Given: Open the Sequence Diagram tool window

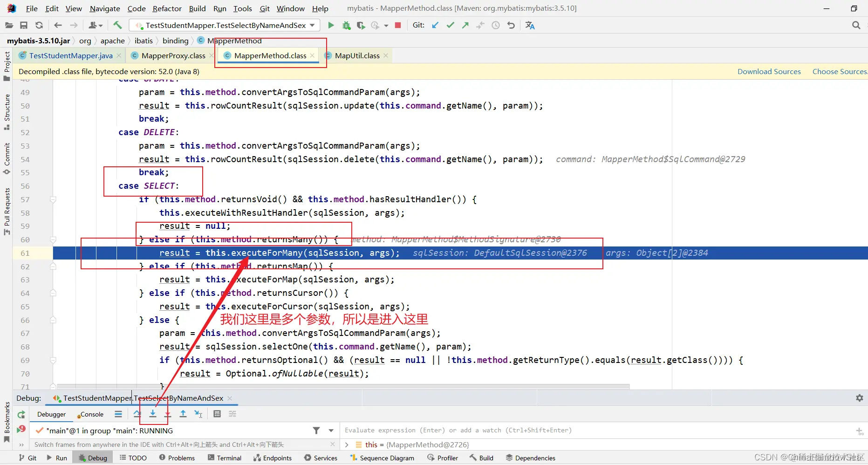Looking at the screenshot, I should tap(382, 458).
